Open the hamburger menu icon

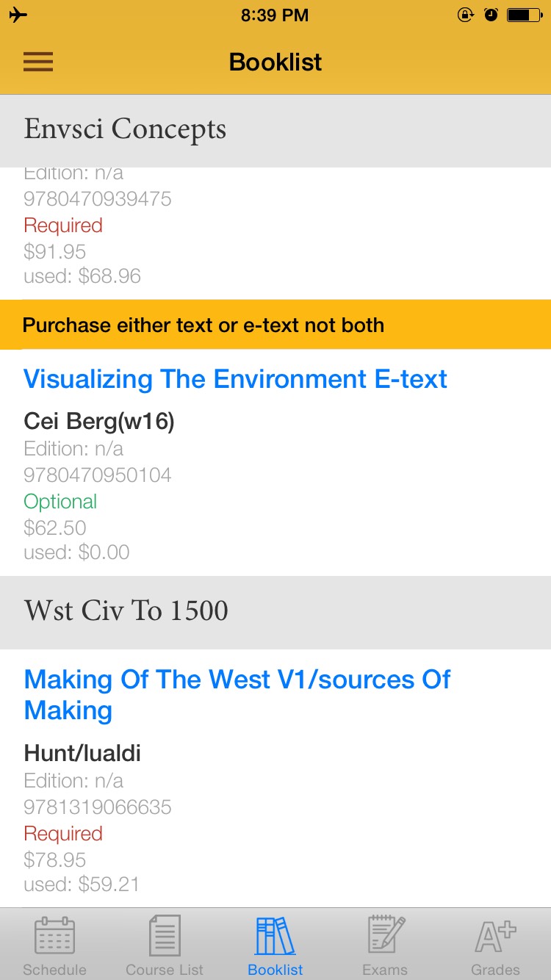(38, 62)
